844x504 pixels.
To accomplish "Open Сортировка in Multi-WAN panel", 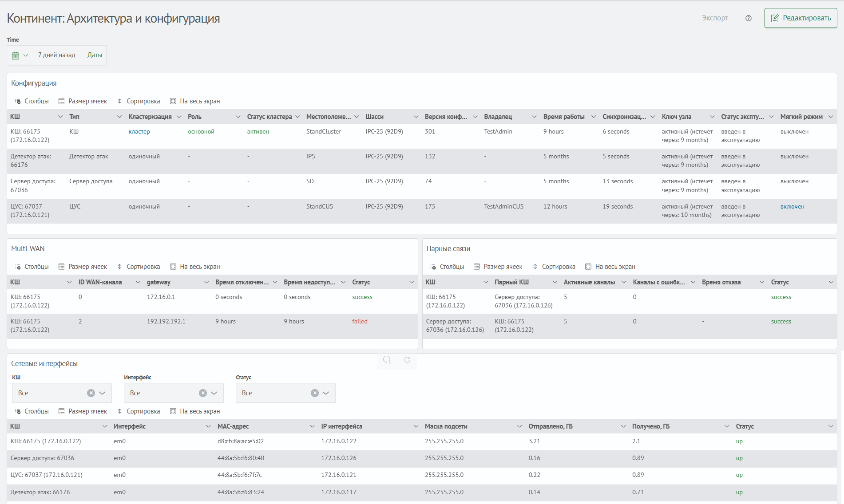I will (139, 267).
